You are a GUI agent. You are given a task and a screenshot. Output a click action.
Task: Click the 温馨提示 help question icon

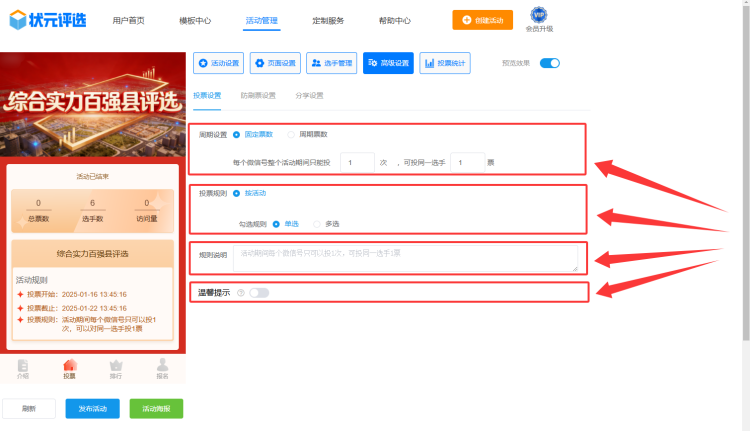241,293
